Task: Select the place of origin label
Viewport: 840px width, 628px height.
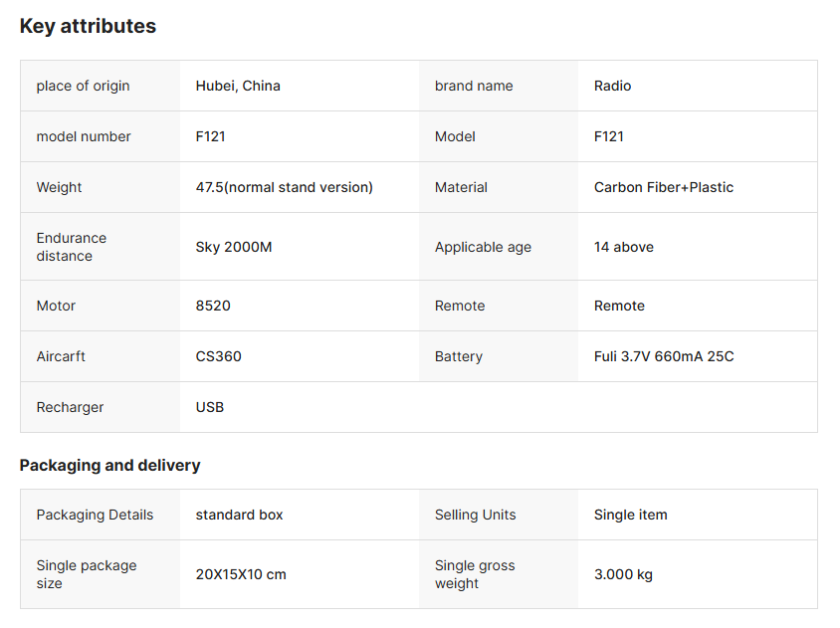Action: click(83, 86)
